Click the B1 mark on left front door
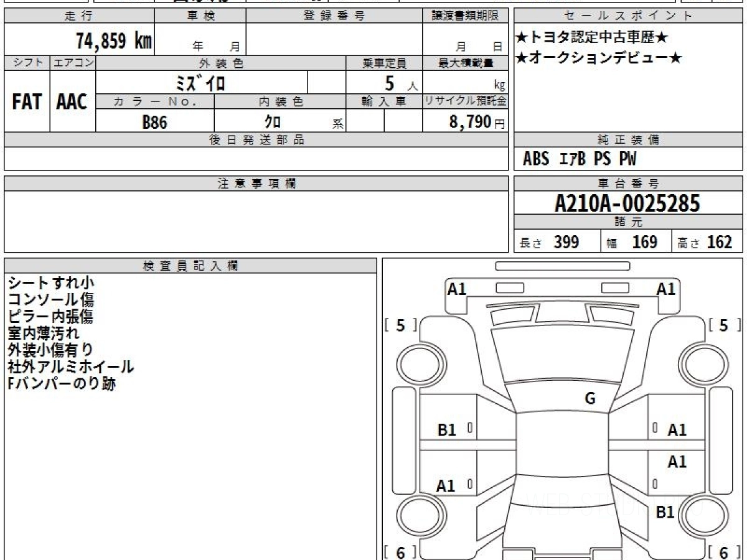 coord(447,429)
